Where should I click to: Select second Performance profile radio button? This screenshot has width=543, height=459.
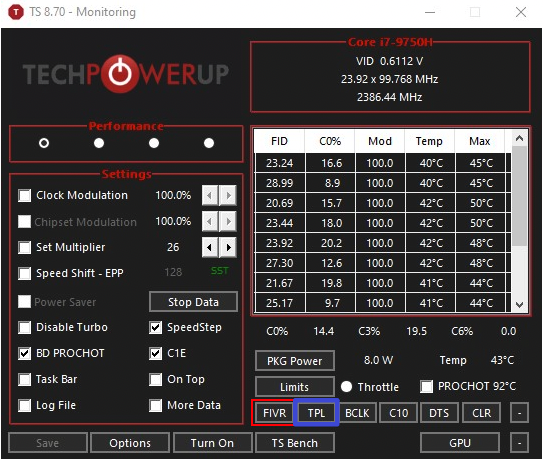coord(99,143)
